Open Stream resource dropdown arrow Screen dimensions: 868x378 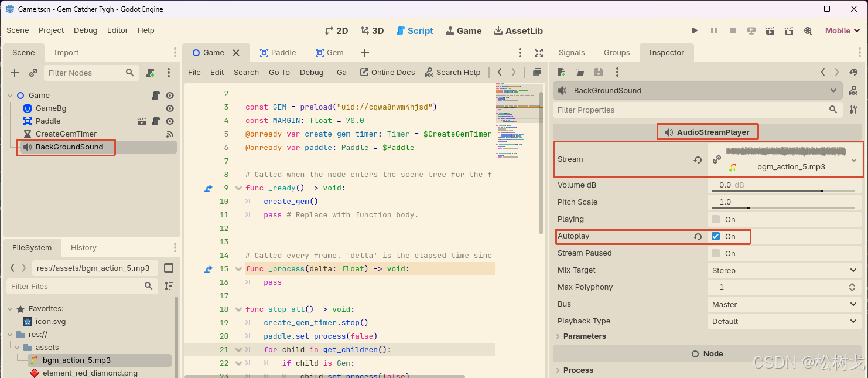[854, 160]
